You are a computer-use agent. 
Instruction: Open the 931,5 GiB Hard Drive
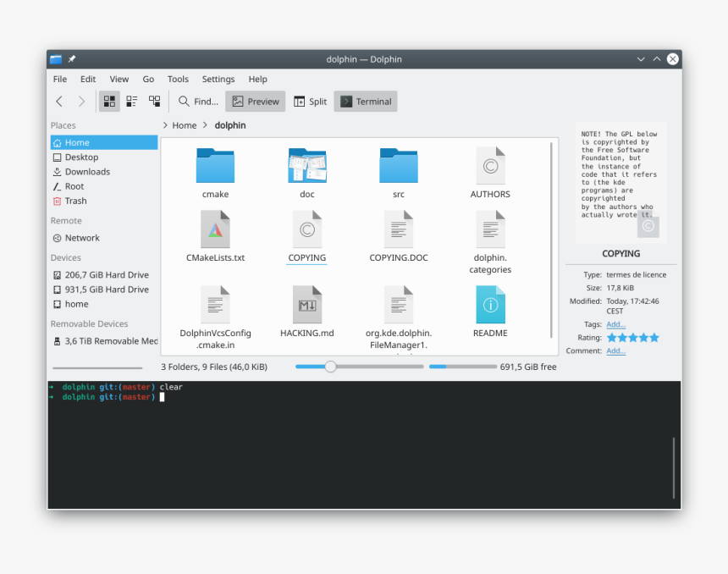[104, 290]
